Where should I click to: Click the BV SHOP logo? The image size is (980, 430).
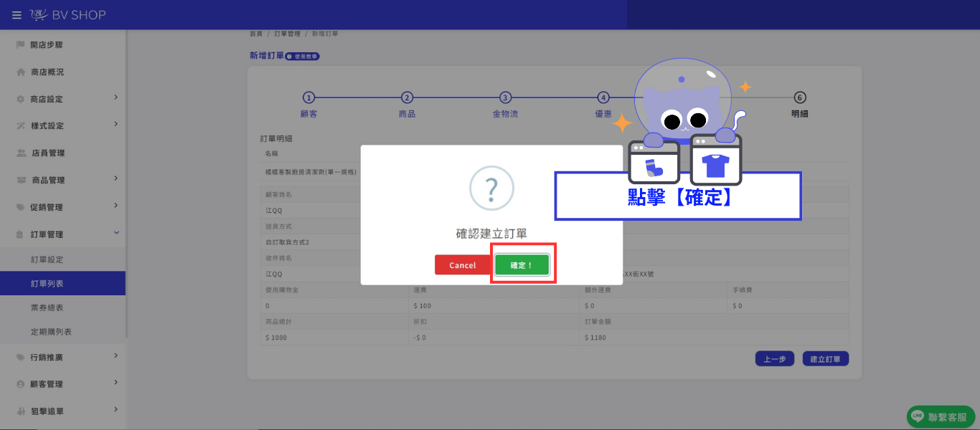pyautogui.click(x=68, y=15)
